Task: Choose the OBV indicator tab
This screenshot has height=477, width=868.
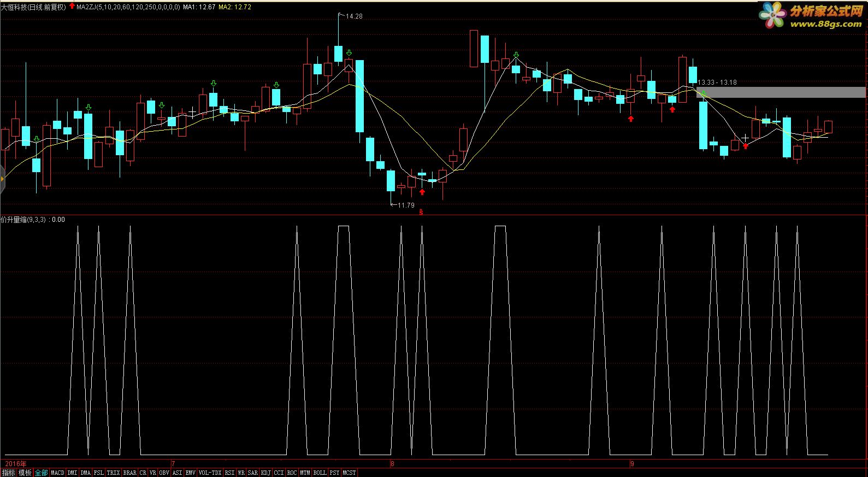Action: click(x=164, y=473)
